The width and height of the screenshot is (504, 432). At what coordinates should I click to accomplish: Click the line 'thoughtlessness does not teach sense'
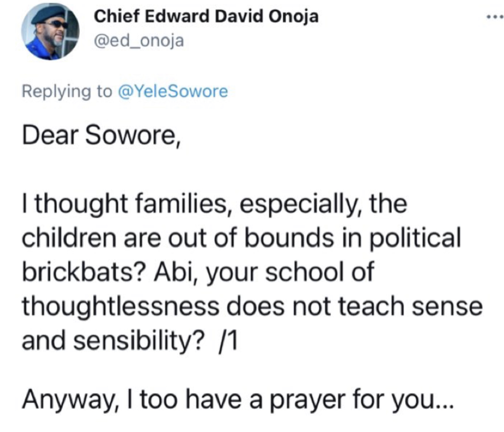tap(252, 306)
